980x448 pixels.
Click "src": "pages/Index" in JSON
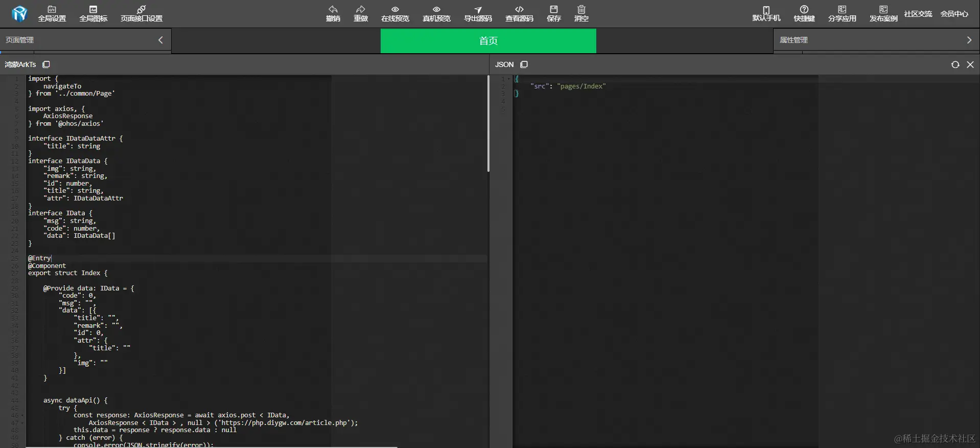coord(568,86)
